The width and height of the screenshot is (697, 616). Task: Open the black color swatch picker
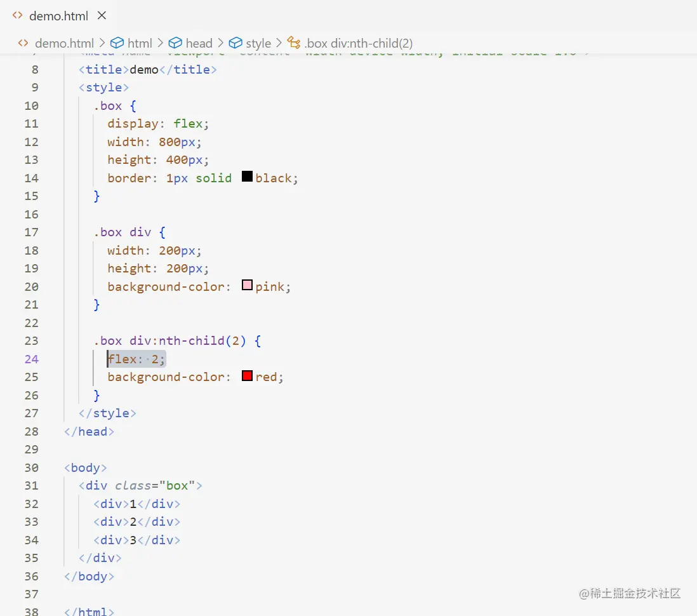(247, 177)
